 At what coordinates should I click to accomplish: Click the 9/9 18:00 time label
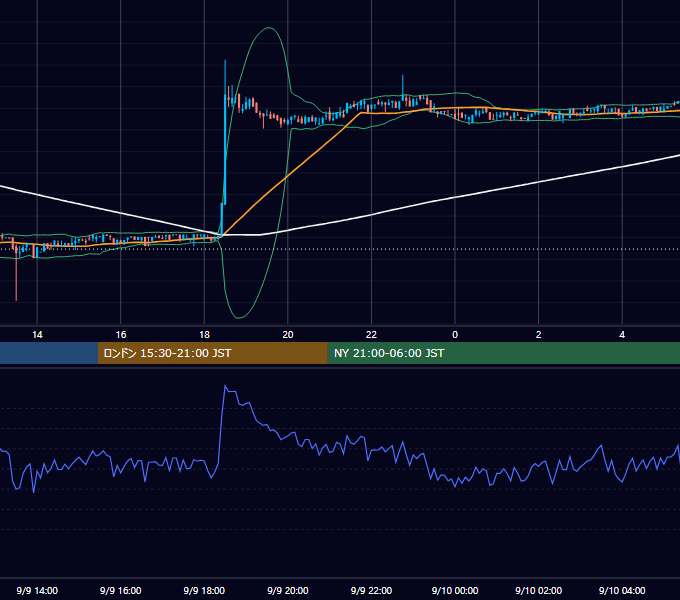[x=204, y=590]
